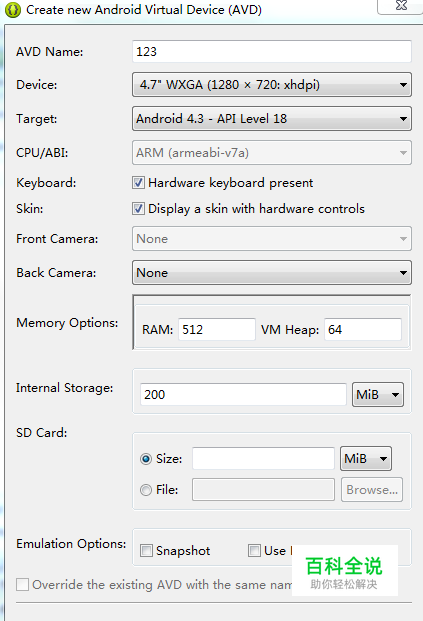Close the Create new AVD dialog
Image resolution: width=423 pixels, height=621 pixels.
click(x=401, y=6)
